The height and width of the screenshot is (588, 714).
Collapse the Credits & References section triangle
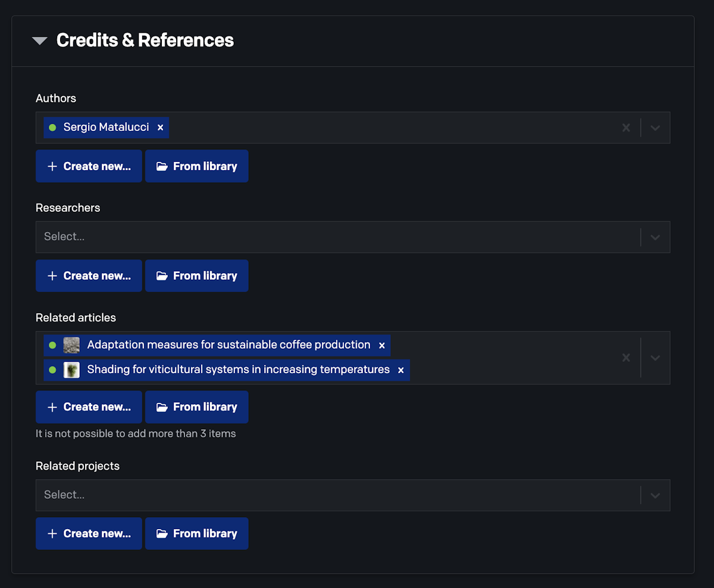click(x=40, y=41)
